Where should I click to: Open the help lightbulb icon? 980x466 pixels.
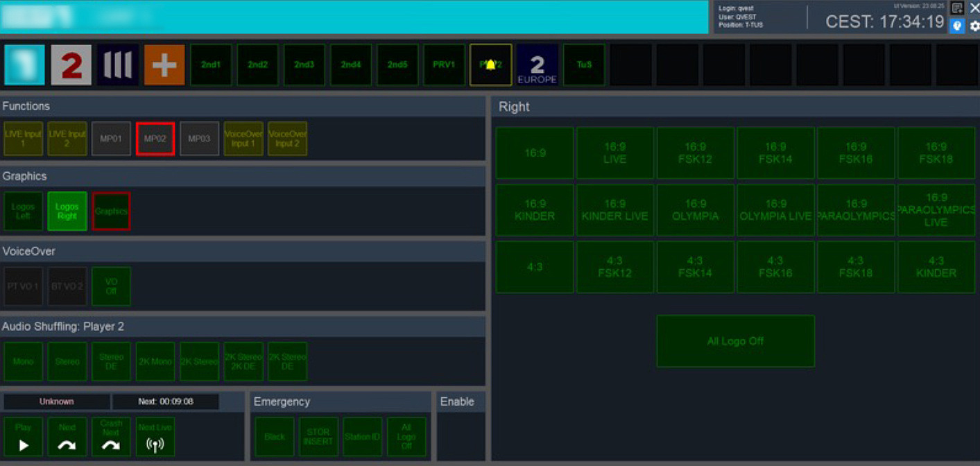click(x=957, y=26)
